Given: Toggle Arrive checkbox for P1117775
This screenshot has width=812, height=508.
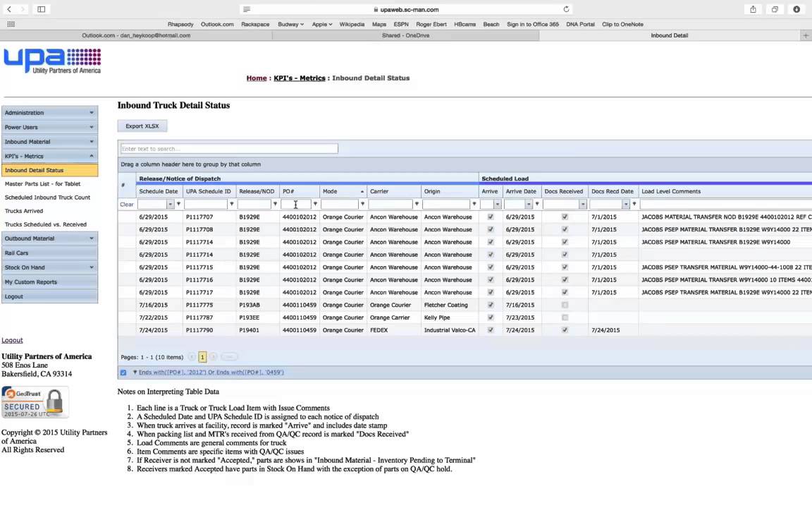Looking at the screenshot, I should (491, 306).
